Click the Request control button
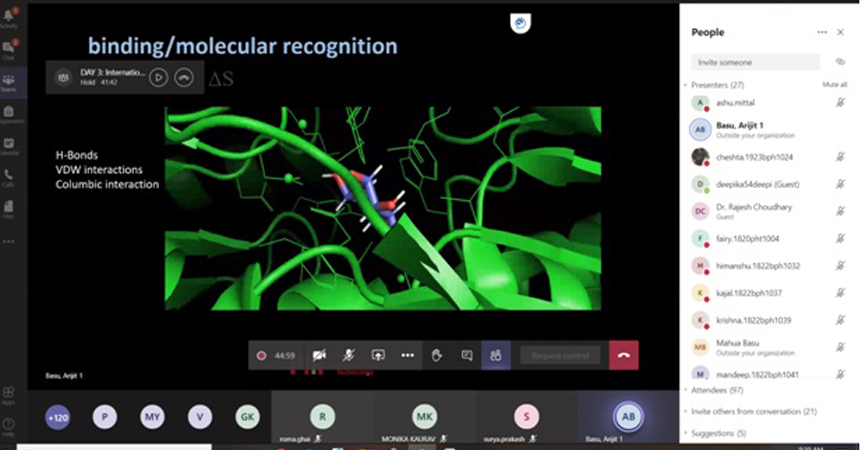This screenshot has height=450, width=861. click(x=560, y=355)
